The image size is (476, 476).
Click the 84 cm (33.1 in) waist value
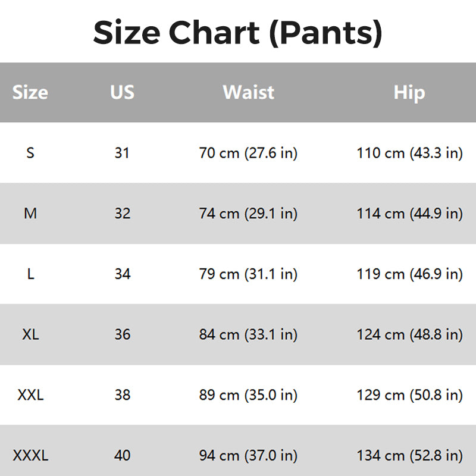(248, 334)
